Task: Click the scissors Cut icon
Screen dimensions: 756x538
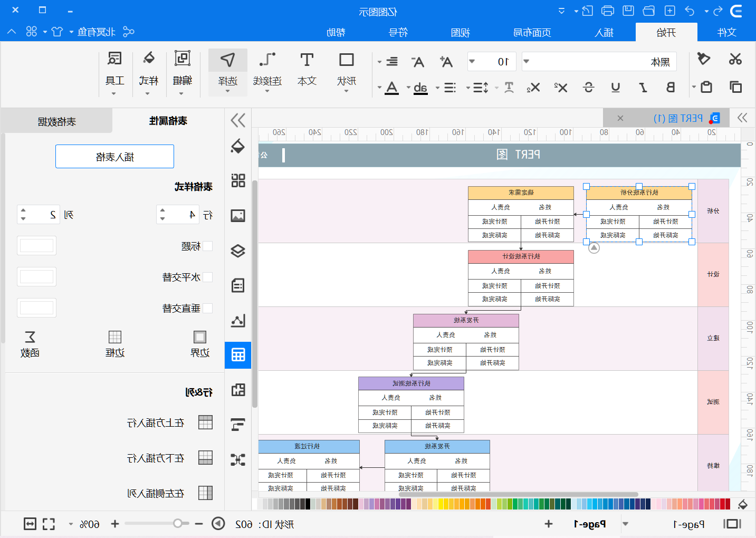Action: (735, 59)
